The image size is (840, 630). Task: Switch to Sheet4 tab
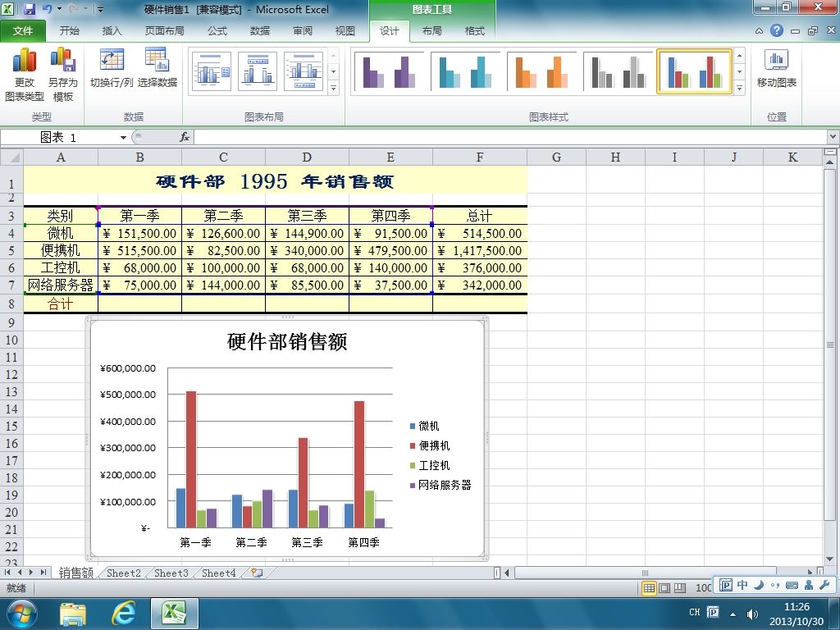point(218,573)
